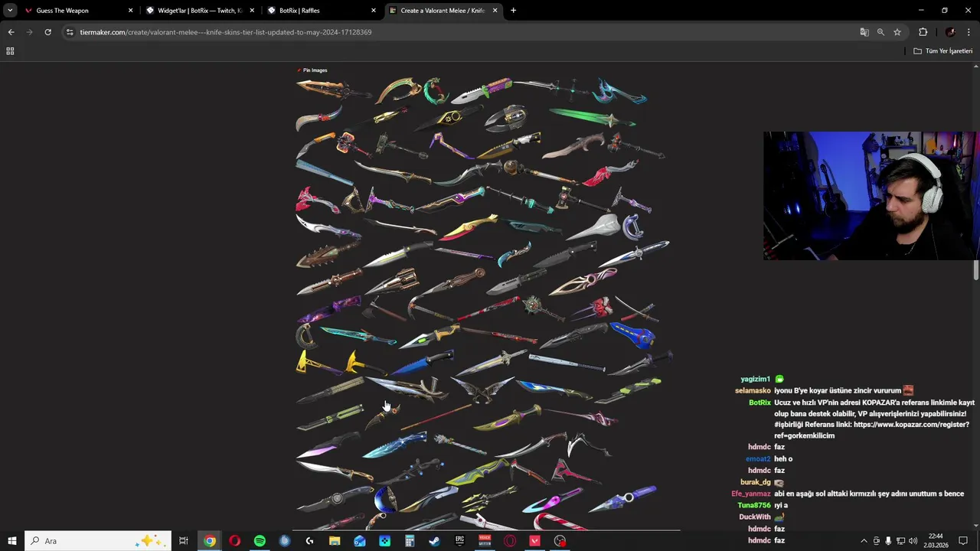Viewport: 980px width, 551px height.
Task: Click BotRix username in chat
Action: (x=759, y=403)
